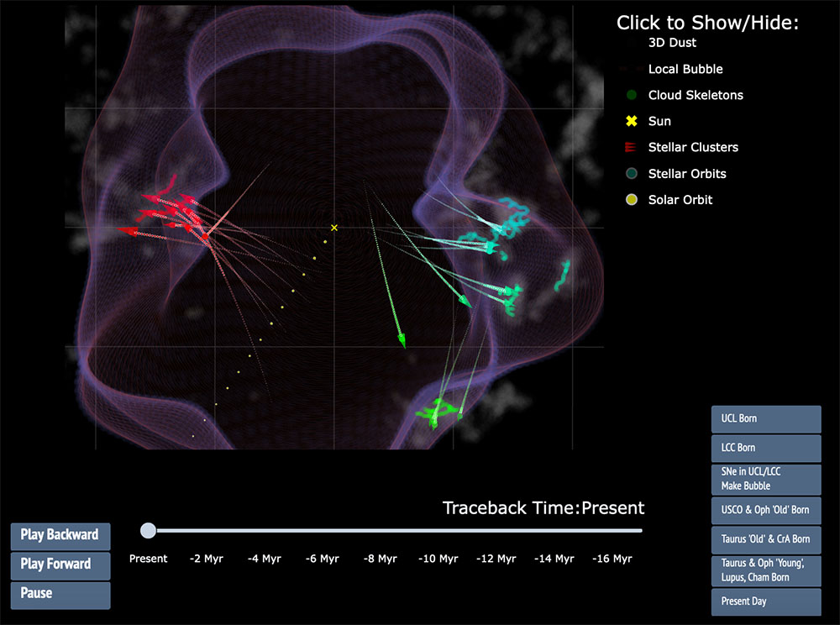This screenshot has width=840, height=625.
Task: Click the Local Bubble legend entry
Action: [631, 69]
